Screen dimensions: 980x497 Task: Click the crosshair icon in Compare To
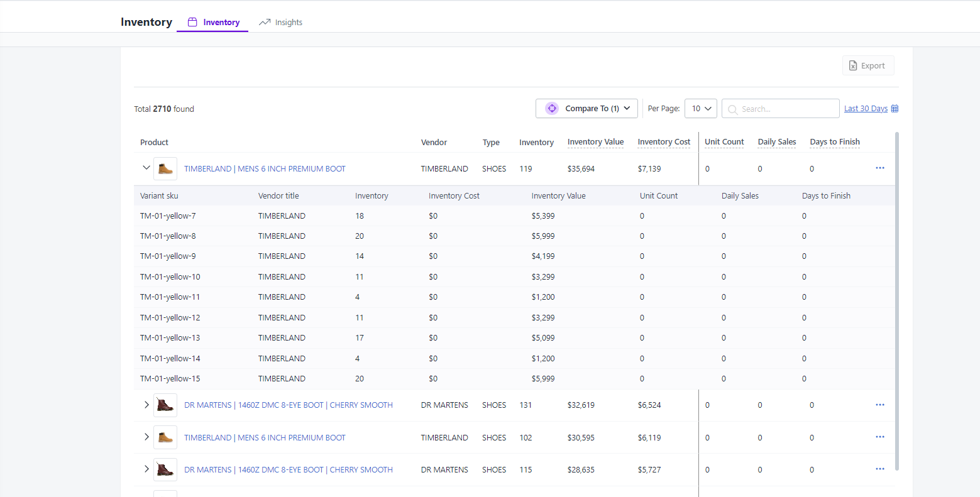(552, 108)
